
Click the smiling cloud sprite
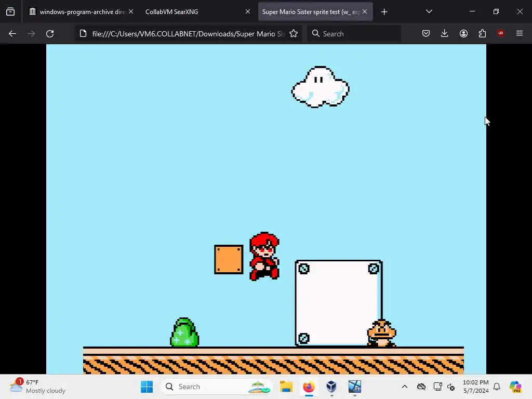tap(320, 87)
